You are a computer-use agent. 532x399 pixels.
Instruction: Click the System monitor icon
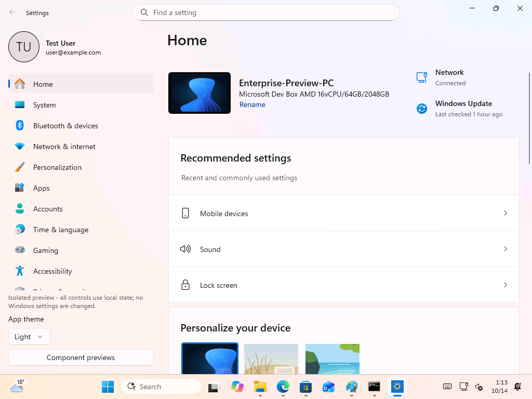20,105
